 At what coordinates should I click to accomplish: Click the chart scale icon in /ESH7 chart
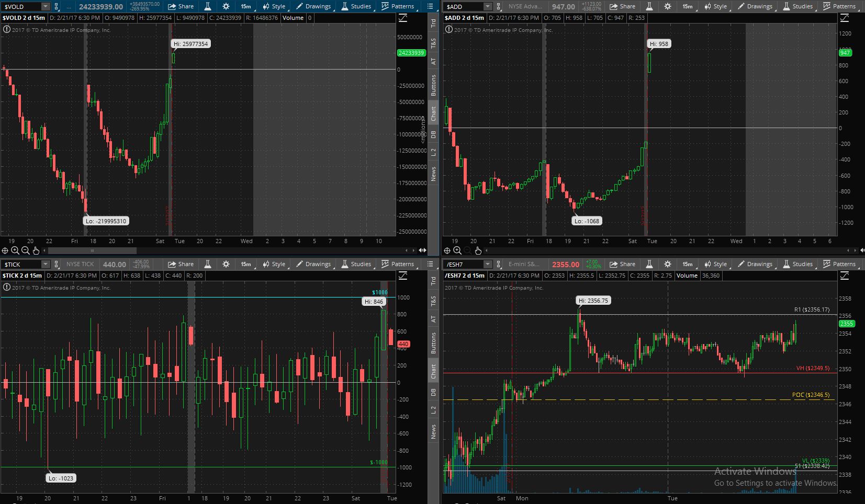pyautogui.click(x=845, y=276)
